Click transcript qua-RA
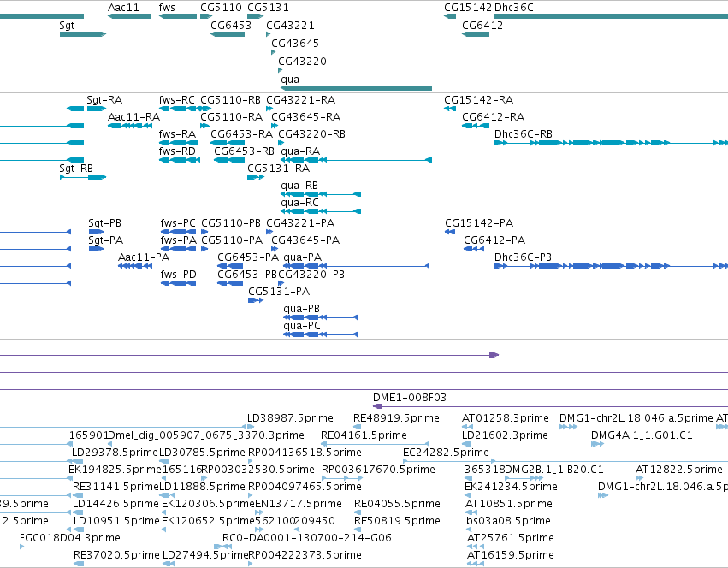The height and width of the screenshot is (568, 728). [356, 160]
